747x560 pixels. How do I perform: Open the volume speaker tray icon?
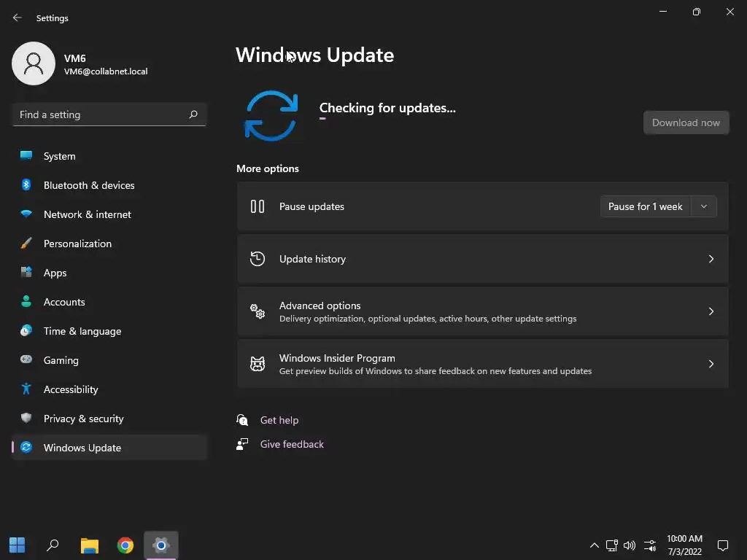630,545
